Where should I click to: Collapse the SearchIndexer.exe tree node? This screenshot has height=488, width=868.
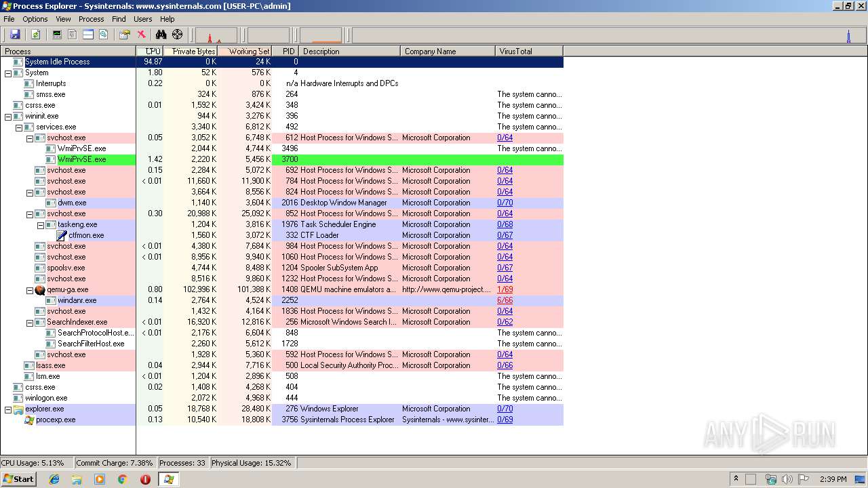pos(30,322)
